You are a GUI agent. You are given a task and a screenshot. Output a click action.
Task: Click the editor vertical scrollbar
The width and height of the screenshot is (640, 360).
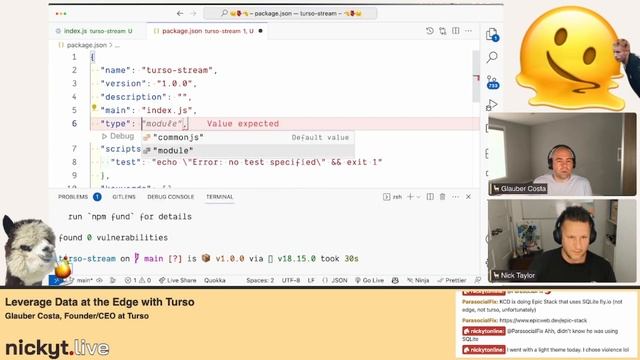476,77
